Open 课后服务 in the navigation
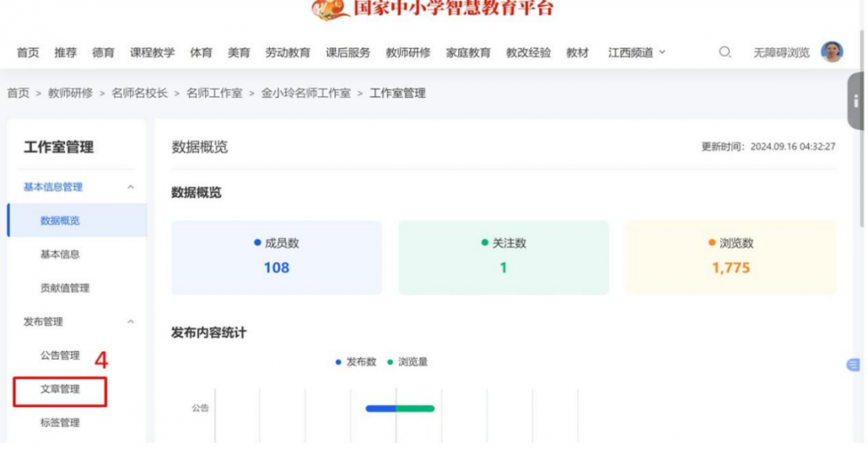 coord(348,53)
